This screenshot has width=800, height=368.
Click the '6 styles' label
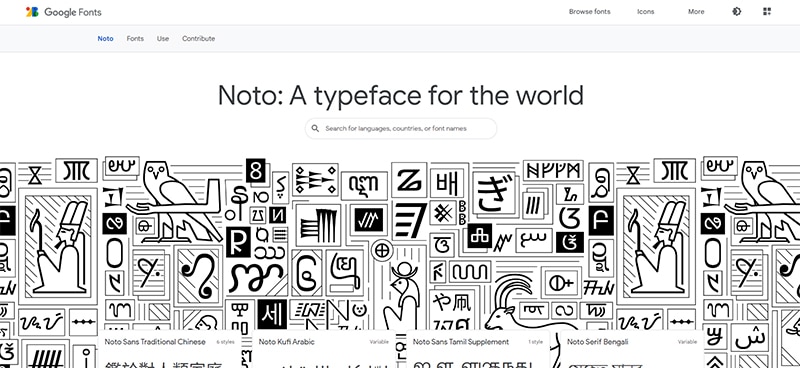225,342
